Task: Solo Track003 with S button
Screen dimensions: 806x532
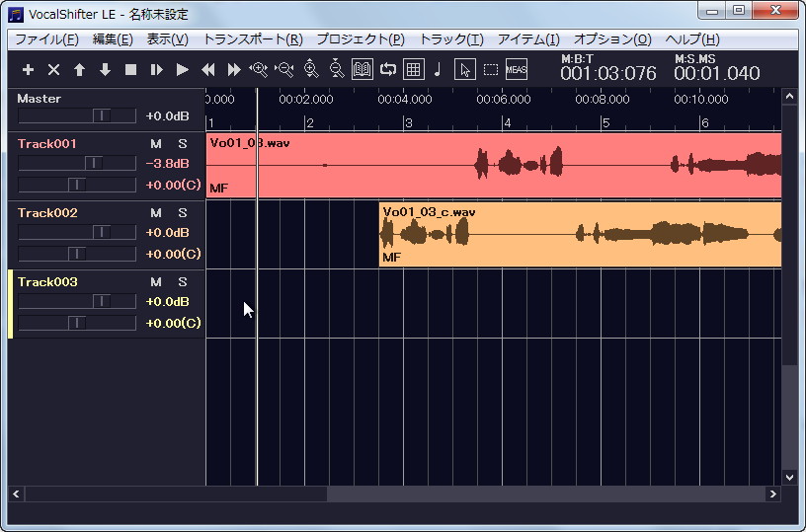Action: click(x=183, y=282)
